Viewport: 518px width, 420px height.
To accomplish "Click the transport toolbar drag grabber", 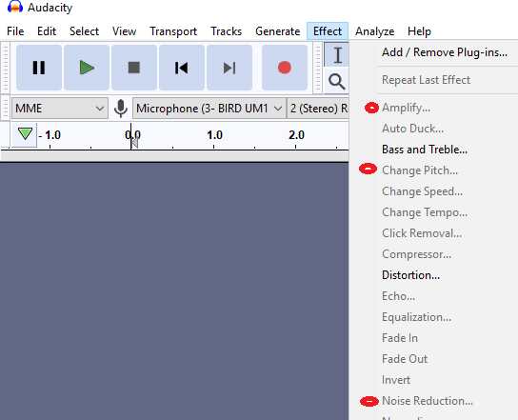I will coord(6,68).
